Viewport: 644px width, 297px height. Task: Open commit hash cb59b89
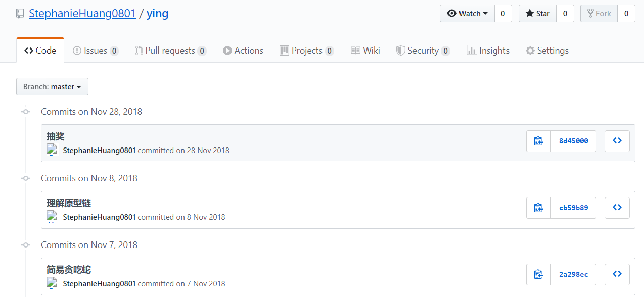click(x=574, y=208)
